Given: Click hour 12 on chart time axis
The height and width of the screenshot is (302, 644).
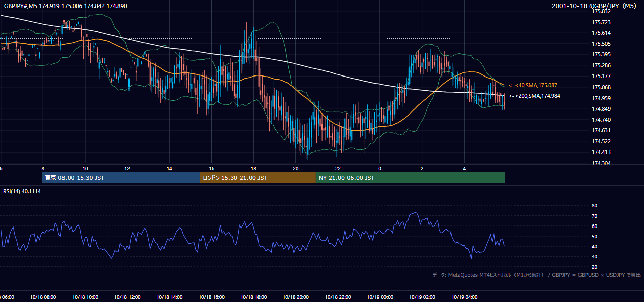Looking at the screenshot, I should click(127, 169).
